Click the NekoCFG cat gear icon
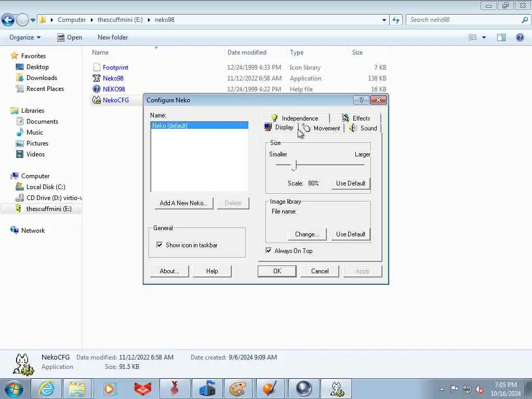The width and height of the screenshot is (532, 399). coord(97,100)
